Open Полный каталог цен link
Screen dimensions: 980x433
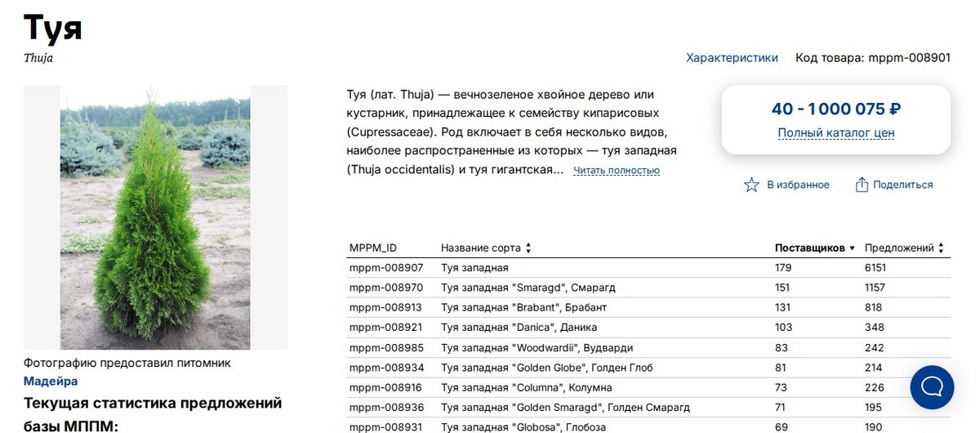[x=835, y=132]
